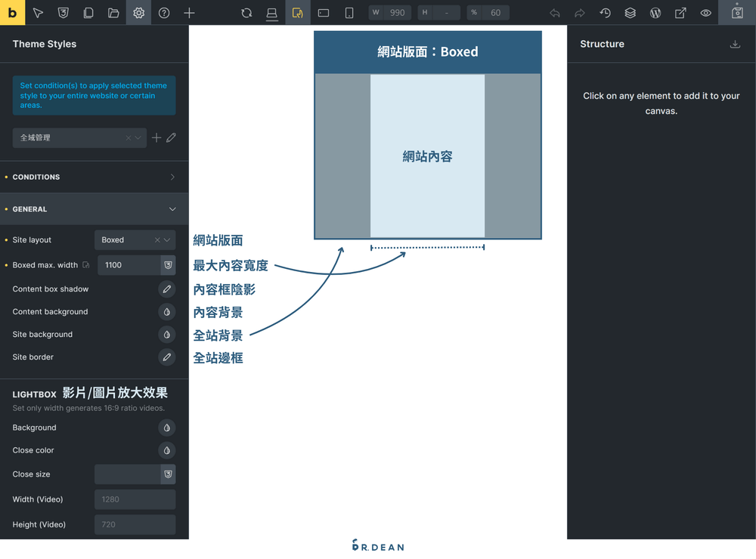Viewport: 756px width, 559px height.
Task: Click the Boxed max. width input field
Action: [x=129, y=265]
